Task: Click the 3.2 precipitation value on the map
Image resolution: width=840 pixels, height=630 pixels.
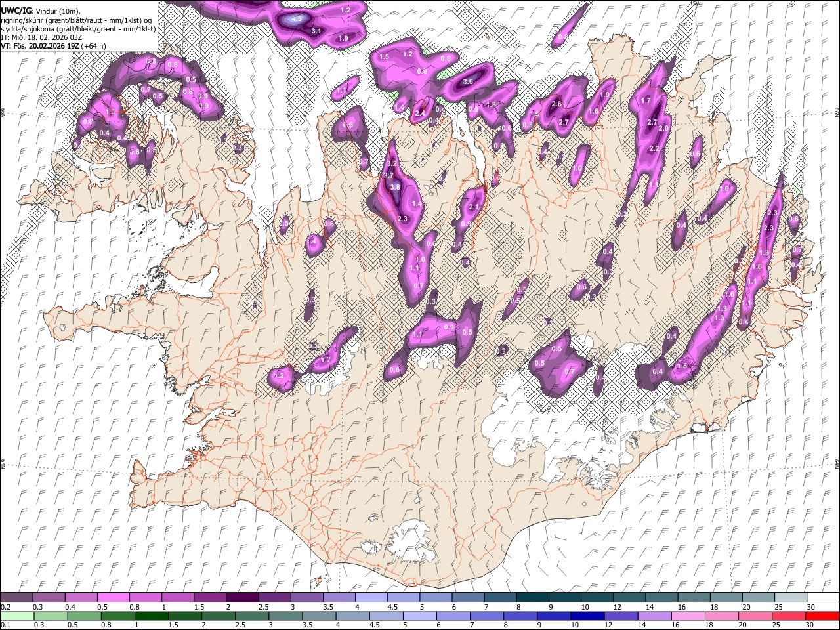Action: point(392,163)
